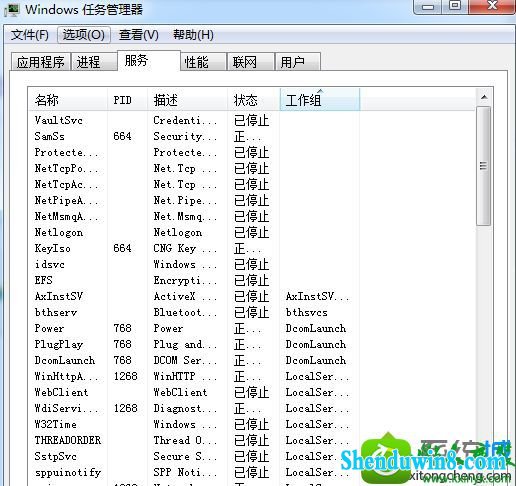Viewport: 516px width, 486px height.
Task: Sort services by PID column header
Action: click(127, 100)
